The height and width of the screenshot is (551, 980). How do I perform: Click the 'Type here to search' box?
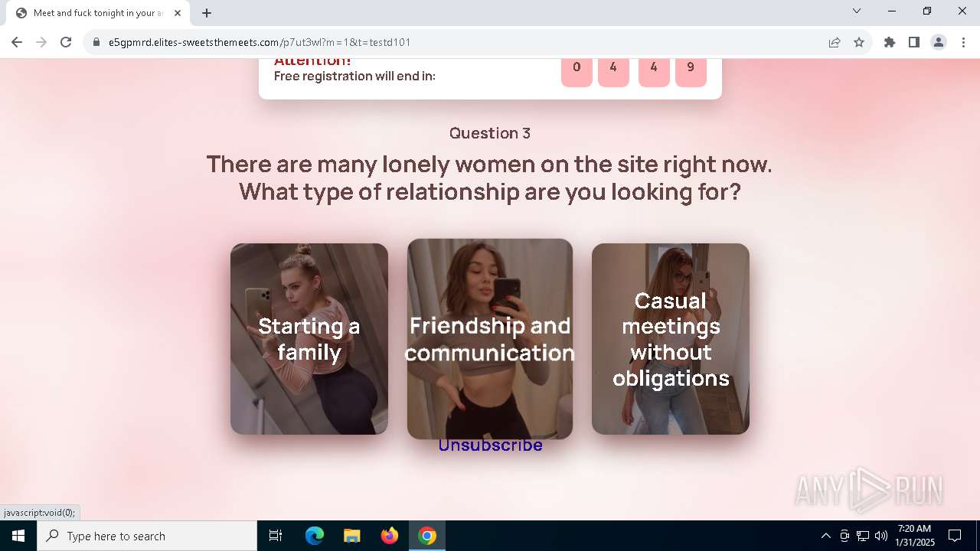point(147,536)
